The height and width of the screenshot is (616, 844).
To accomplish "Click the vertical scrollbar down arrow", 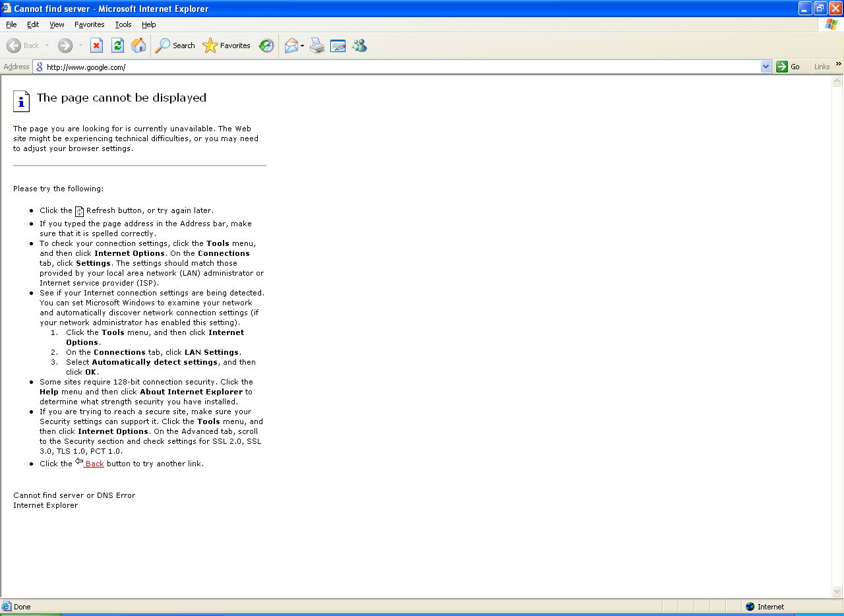I will pos(837,592).
